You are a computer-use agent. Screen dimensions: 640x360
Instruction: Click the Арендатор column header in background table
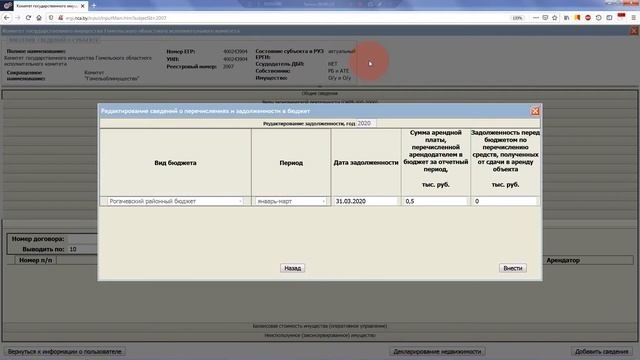click(563, 260)
